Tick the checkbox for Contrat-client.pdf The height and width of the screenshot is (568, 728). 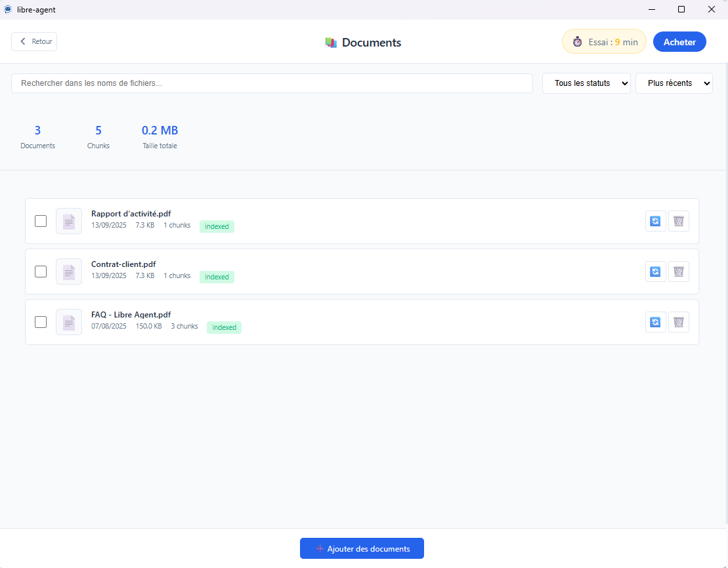tap(41, 272)
